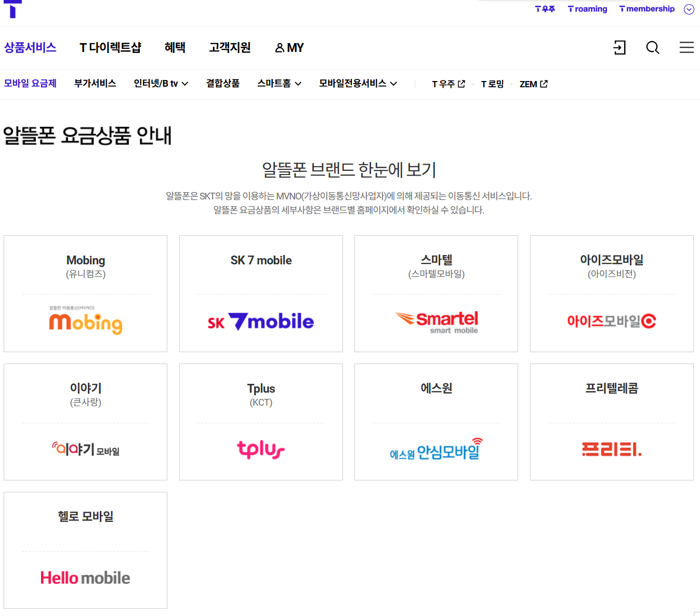Switch to the 결합상품 submenu
This screenshot has height=616, width=700.
click(x=223, y=84)
